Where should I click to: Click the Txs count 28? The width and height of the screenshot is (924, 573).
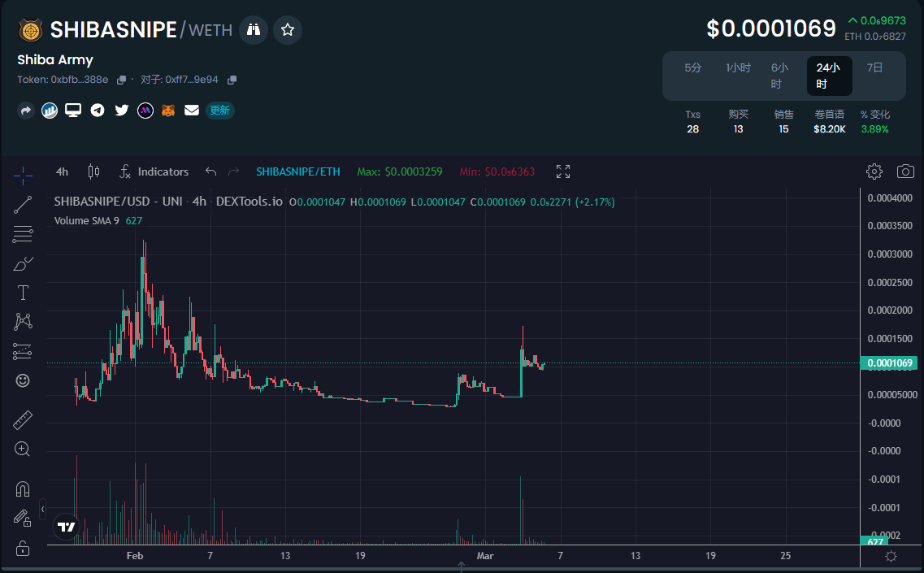pos(693,129)
